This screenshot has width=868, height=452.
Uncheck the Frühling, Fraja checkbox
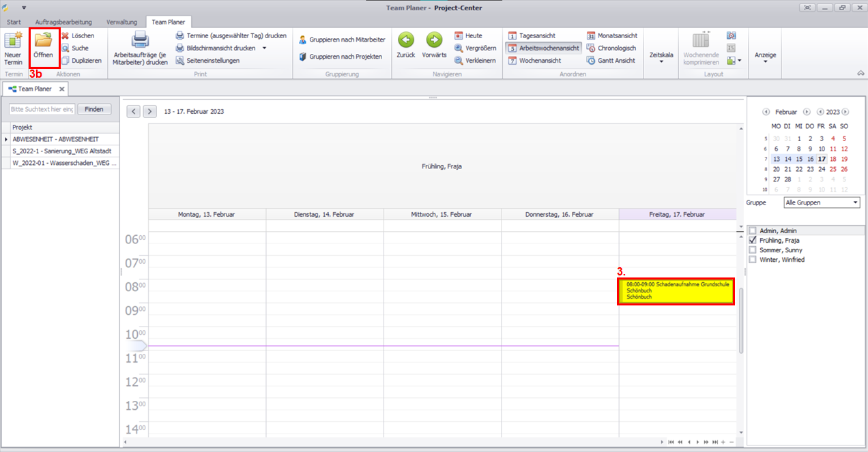tap(753, 241)
